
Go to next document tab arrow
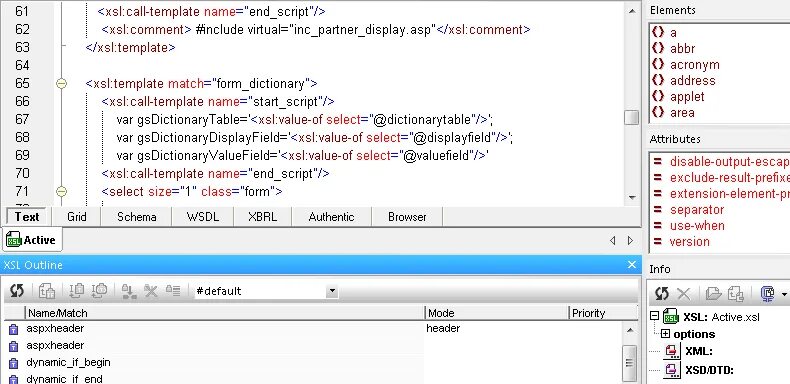[630, 240]
